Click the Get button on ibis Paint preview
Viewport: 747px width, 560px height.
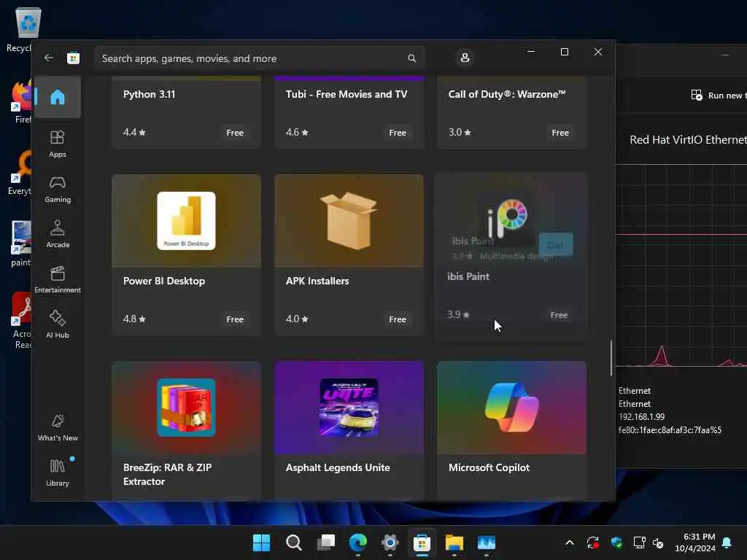pos(555,245)
